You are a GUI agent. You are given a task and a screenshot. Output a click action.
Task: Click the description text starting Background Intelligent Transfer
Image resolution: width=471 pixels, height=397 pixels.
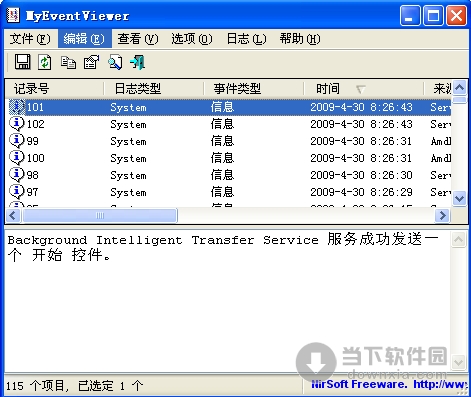click(223, 247)
